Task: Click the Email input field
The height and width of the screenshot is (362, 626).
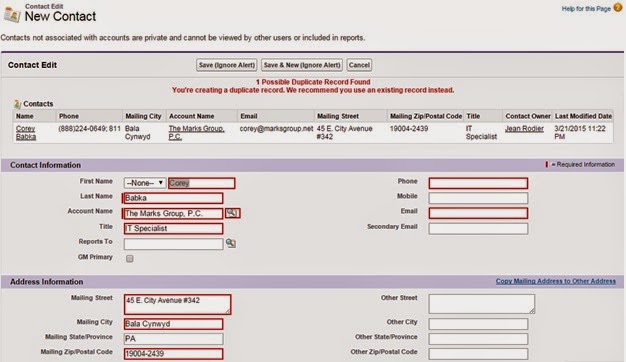Action: 478,213
